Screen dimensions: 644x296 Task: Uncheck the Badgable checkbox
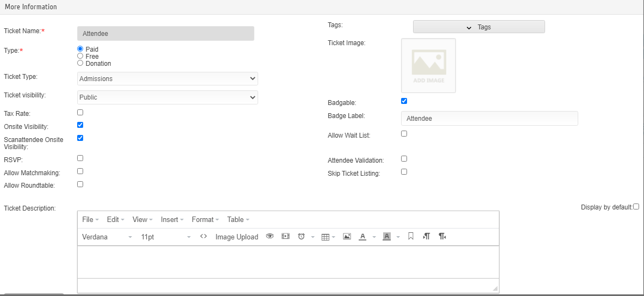404,101
